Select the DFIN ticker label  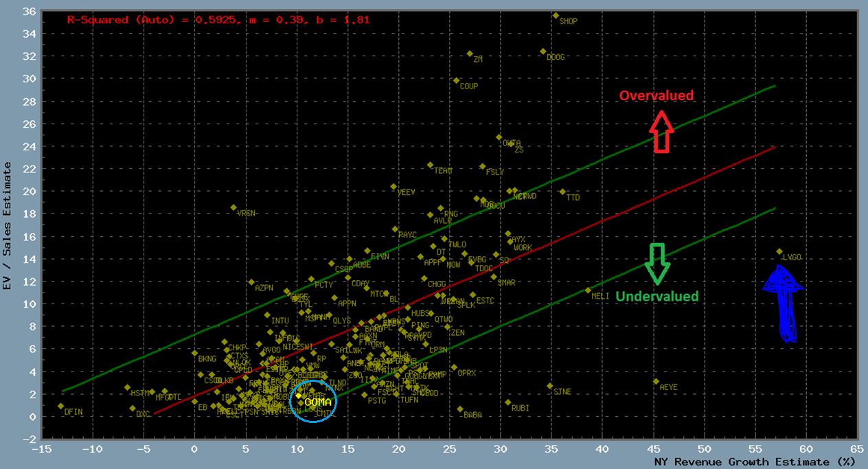(x=73, y=412)
